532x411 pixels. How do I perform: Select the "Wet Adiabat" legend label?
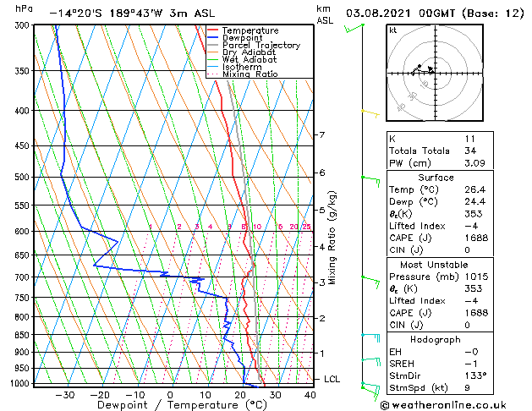pos(250,59)
